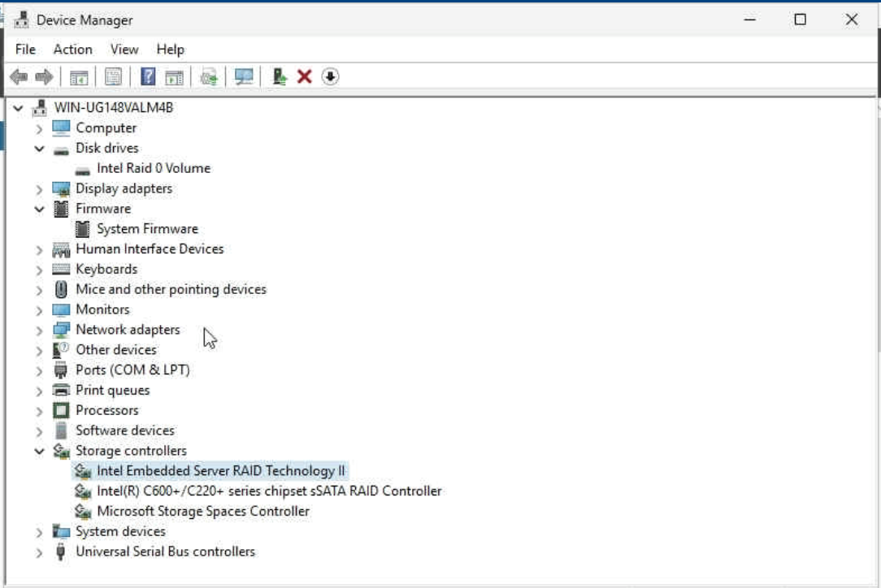Click the Display adapters category icon
Image resolution: width=881 pixels, height=588 pixels.
(x=61, y=188)
